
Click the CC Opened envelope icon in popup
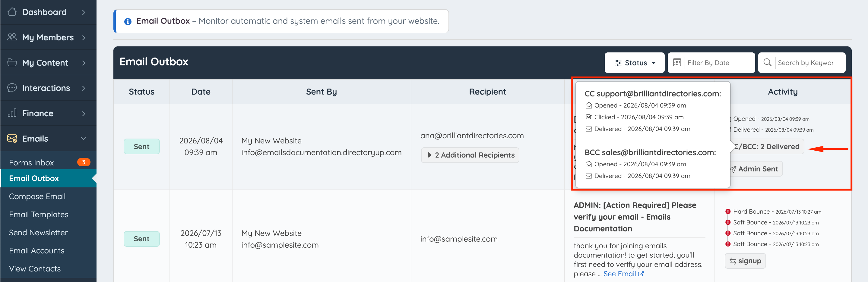[x=589, y=106]
